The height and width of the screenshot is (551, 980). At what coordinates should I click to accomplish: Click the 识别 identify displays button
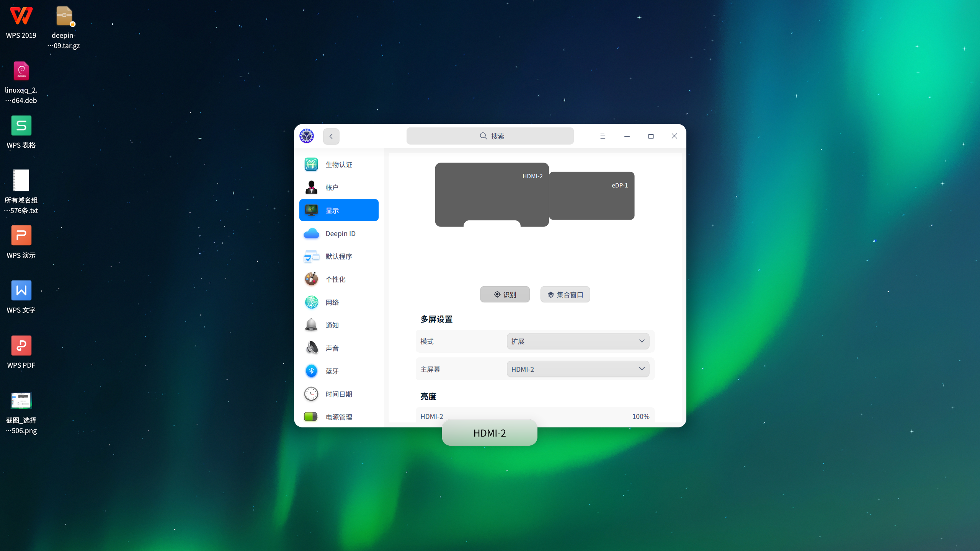tap(505, 294)
